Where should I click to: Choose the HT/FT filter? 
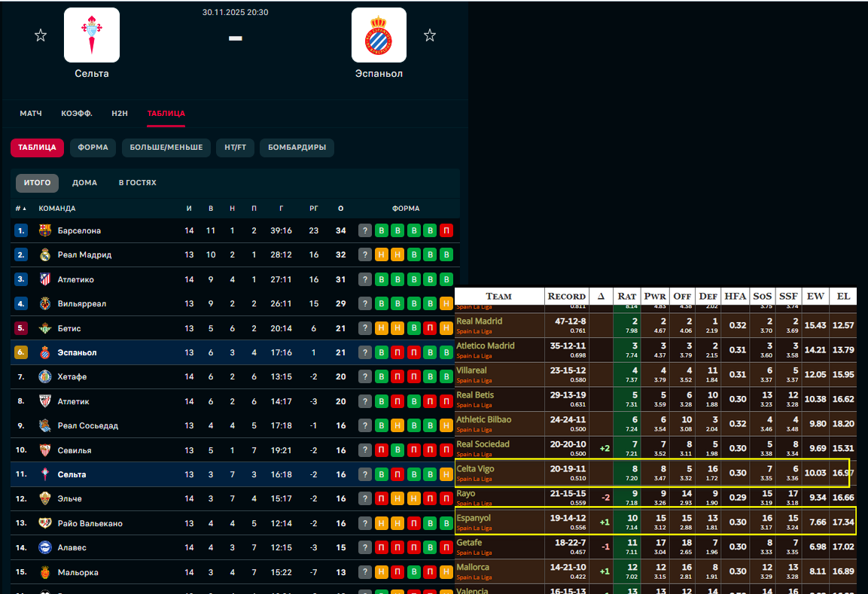tap(235, 148)
